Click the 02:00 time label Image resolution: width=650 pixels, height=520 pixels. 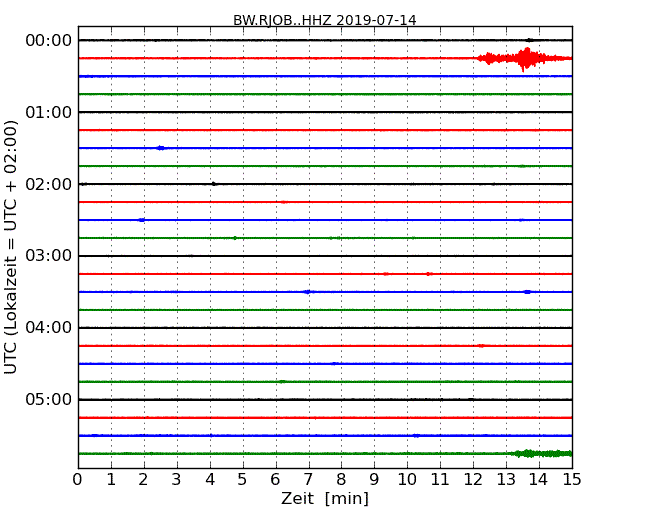pos(49,184)
